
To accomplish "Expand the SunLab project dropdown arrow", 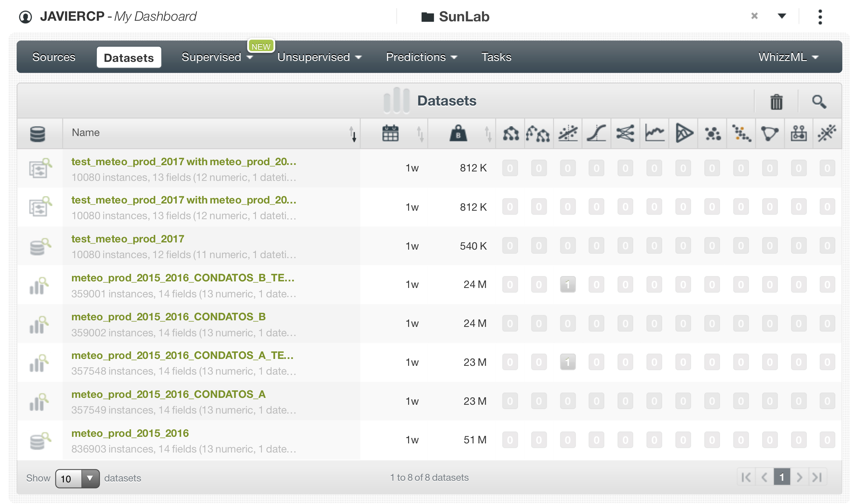I will click(x=782, y=16).
